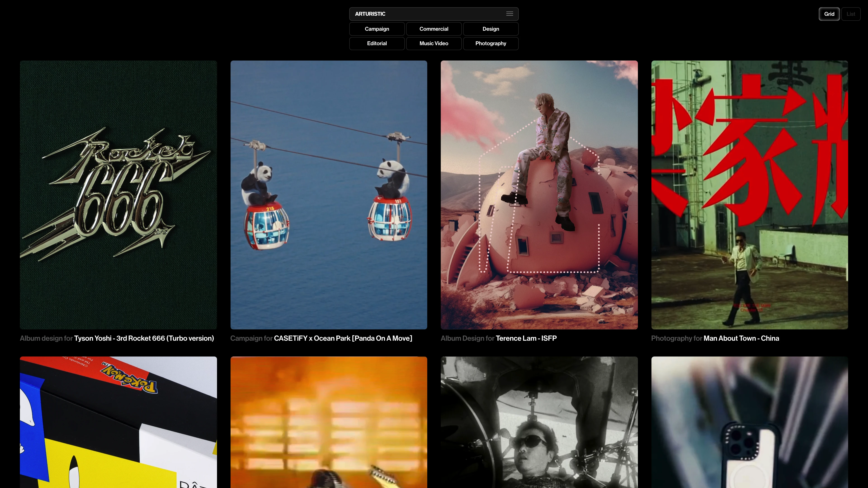Open the black-and-white drummer photo
The height and width of the screenshot is (488, 868).
(539, 422)
